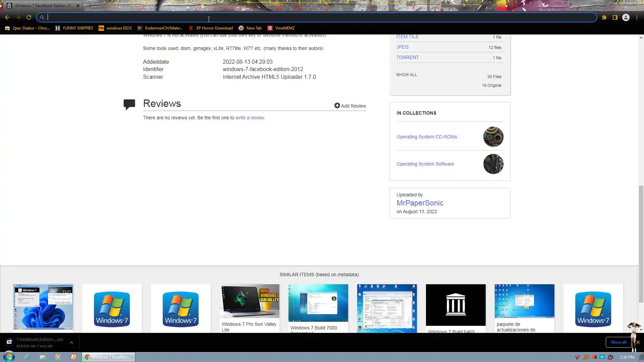This screenshot has width=644, height=362.
Task: Toggle the side panel icon
Action: coord(615,17)
